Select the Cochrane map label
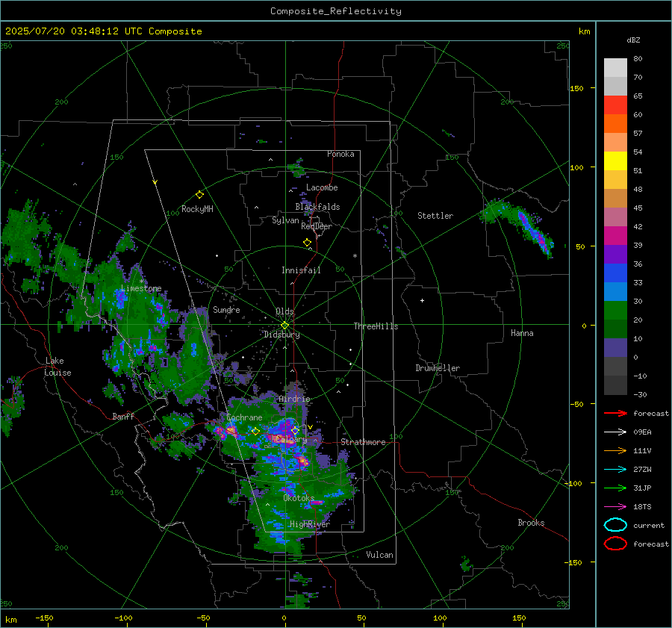The image size is (672, 628). pos(244,417)
